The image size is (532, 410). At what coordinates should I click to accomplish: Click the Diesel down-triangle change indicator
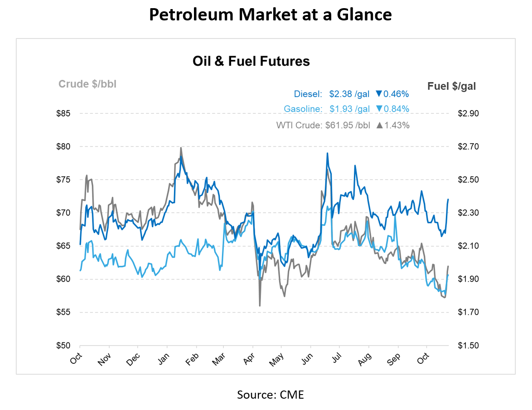(x=378, y=94)
